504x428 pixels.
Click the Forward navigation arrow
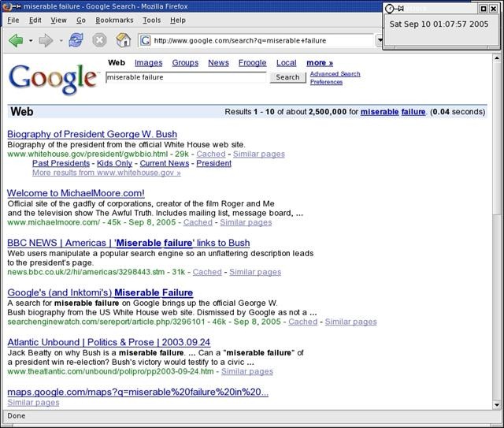pyautogui.click(x=46, y=40)
